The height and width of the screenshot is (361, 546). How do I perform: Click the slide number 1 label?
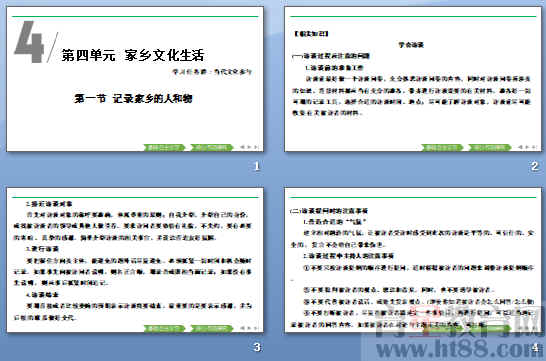point(257,166)
